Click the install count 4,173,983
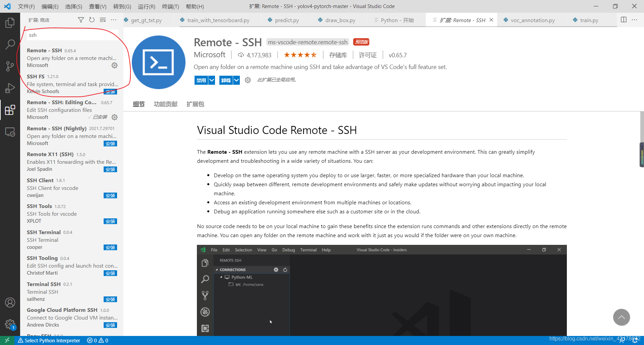The width and height of the screenshot is (644, 345). click(255, 55)
